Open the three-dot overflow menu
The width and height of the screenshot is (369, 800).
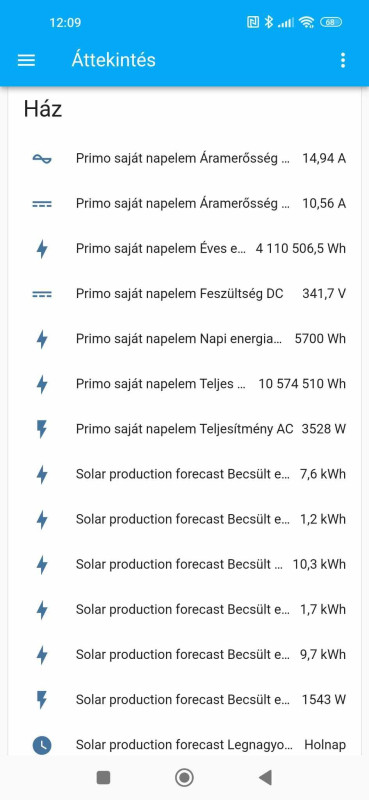[x=342, y=60]
